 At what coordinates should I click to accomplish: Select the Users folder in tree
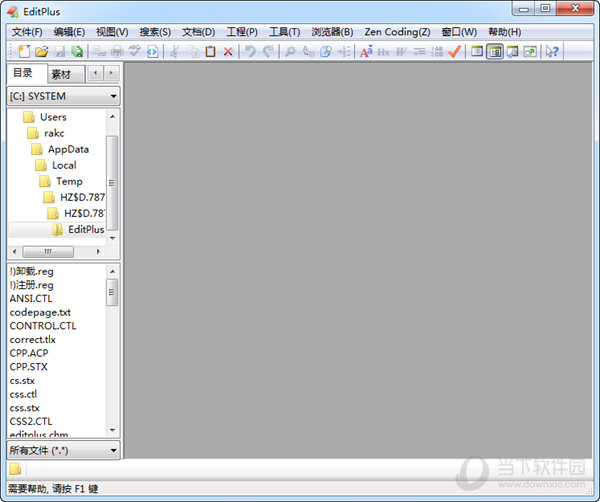click(53, 117)
